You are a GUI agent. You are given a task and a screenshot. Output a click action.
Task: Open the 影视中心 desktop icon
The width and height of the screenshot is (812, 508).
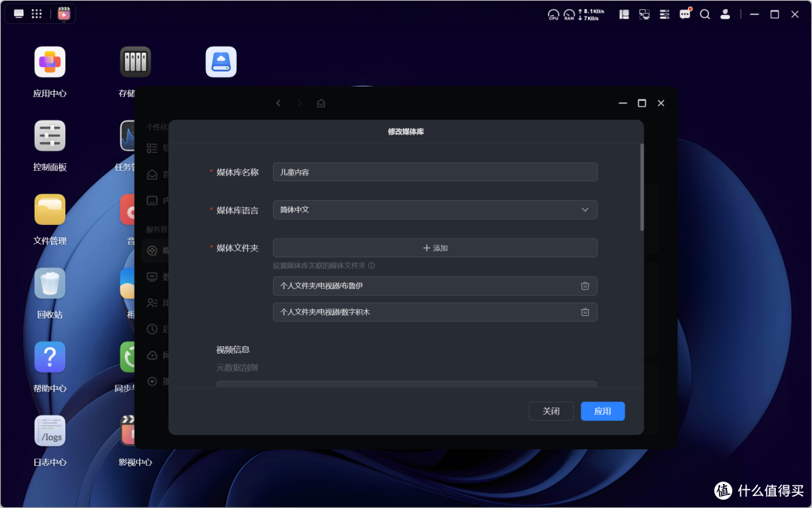click(127, 430)
